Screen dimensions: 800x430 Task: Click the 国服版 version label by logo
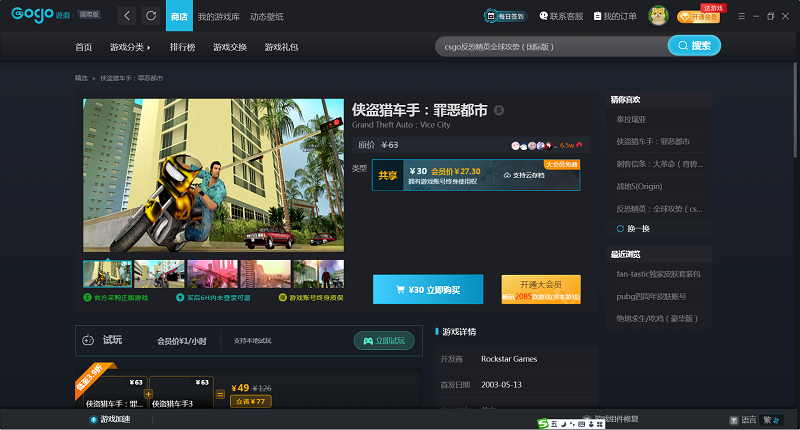pyautogui.click(x=89, y=14)
